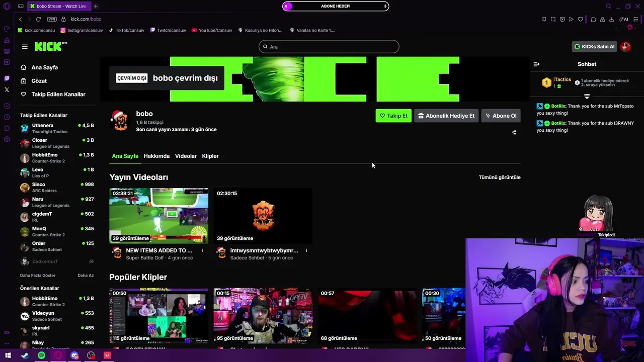
Task: Open options for imtwysmntwybtwybymr video
Action: (306, 250)
